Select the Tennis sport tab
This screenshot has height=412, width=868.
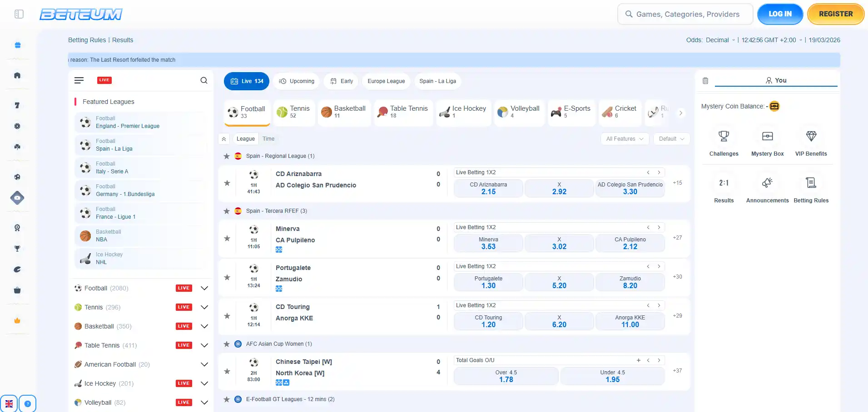[294, 112]
